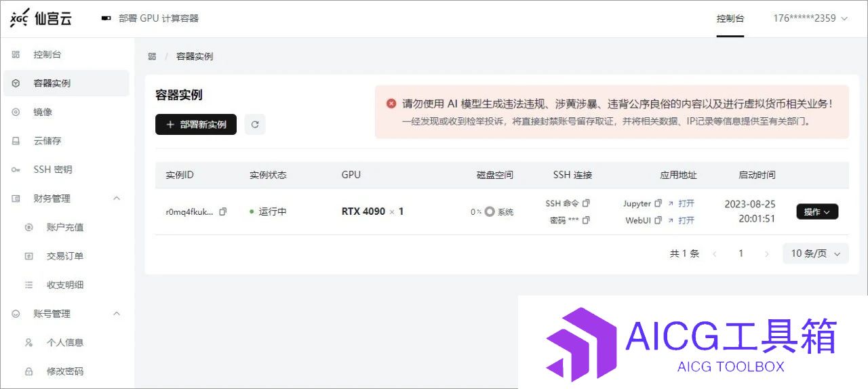Copy the SSH 命令
The width and height of the screenshot is (868, 389).
[587, 203]
